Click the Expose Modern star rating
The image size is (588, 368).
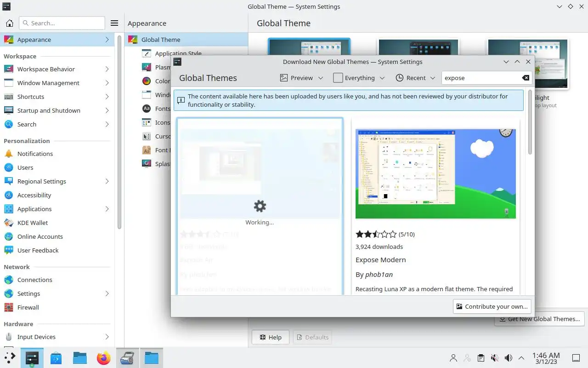[x=376, y=234]
